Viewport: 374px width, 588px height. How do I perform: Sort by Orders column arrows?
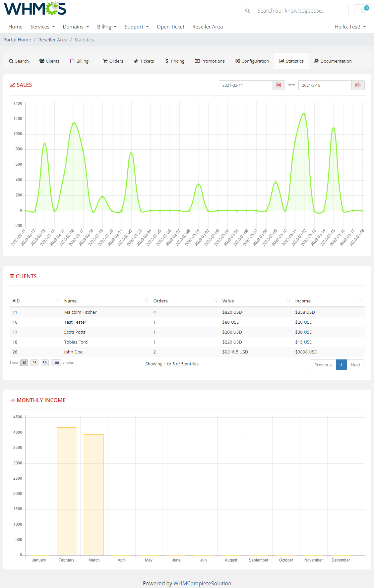click(x=215, y=300)
